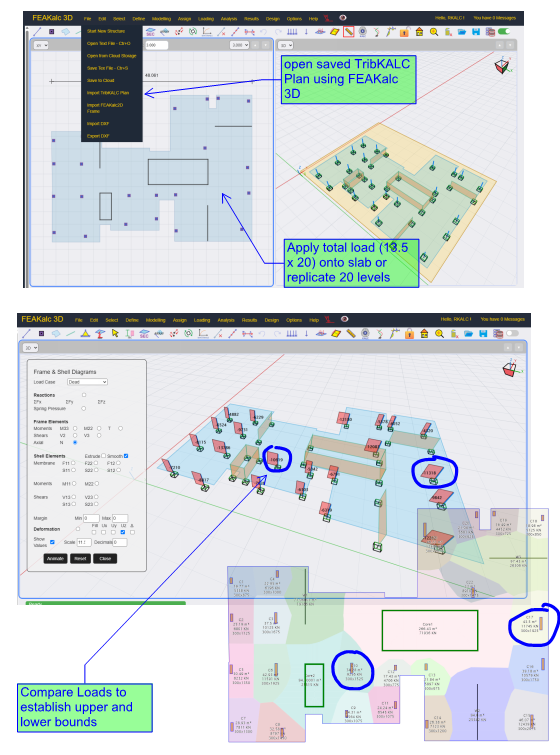This screenshot has height=755, width=560.
Task: Click the padlock icon in lower toolbar
Action: point(409,333)
